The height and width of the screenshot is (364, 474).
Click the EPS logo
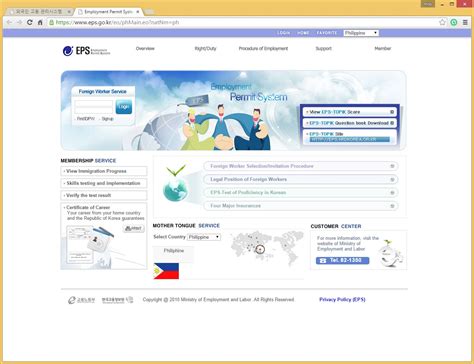tap(86, 51)
